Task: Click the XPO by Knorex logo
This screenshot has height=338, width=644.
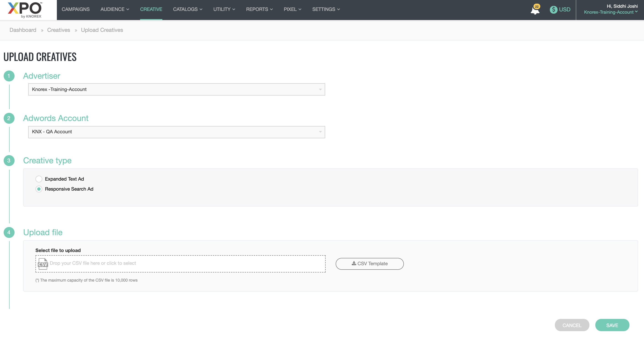Action: pyautogui.click(x=25, y=10)
